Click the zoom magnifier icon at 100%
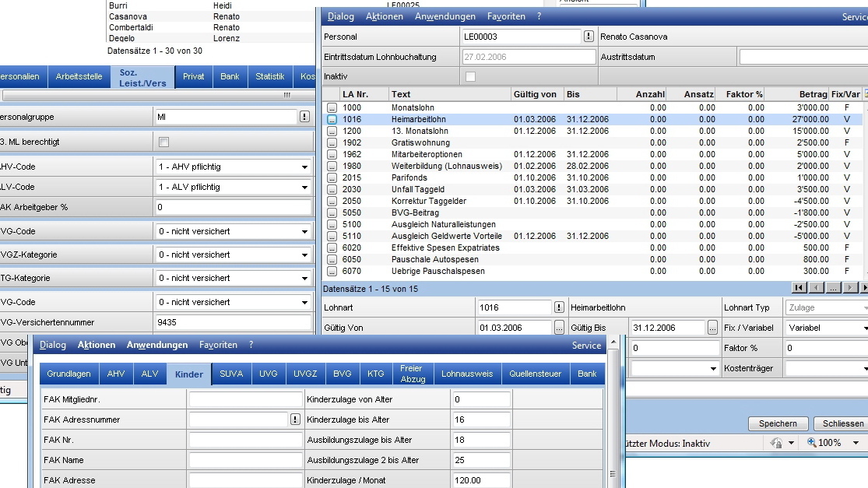868x488 pixels. [x=812, y=443]
